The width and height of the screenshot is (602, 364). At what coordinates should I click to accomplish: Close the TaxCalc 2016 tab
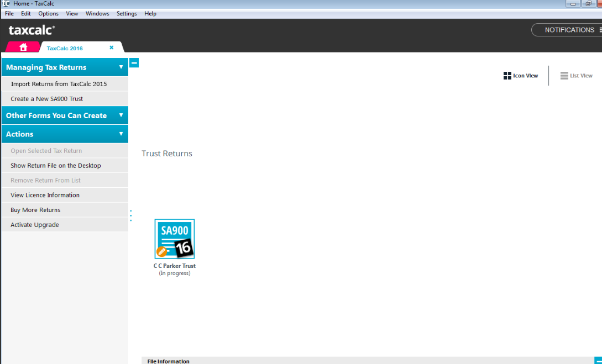click(x=111, y=48)
